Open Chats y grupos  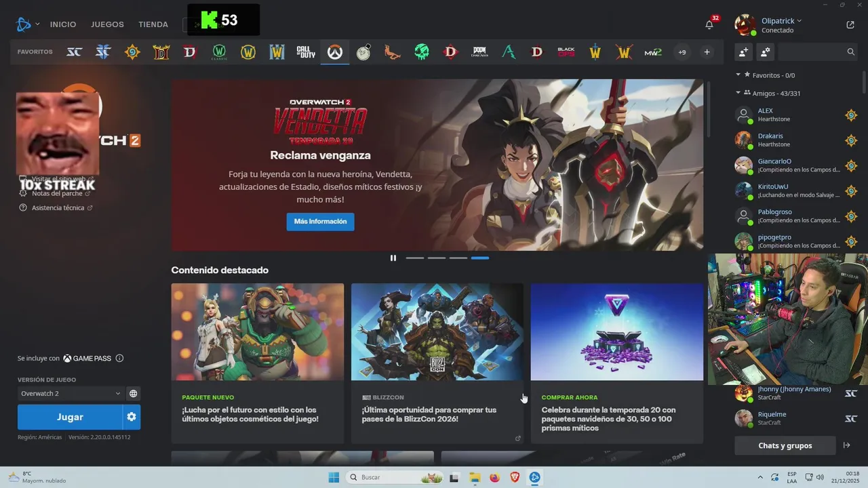click(x=785, y=445)
